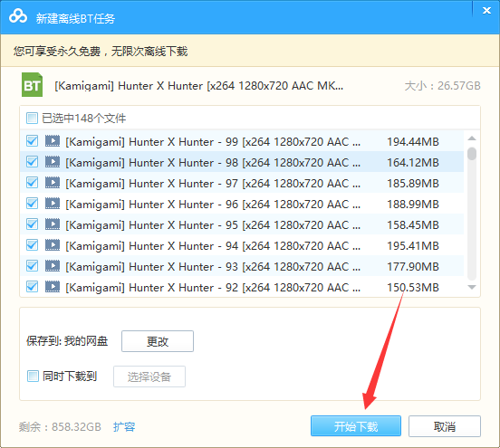The image size is (500, 448).
Task: Toggle the 已选中148个文件 select-all checkbox
Action: 32,118
